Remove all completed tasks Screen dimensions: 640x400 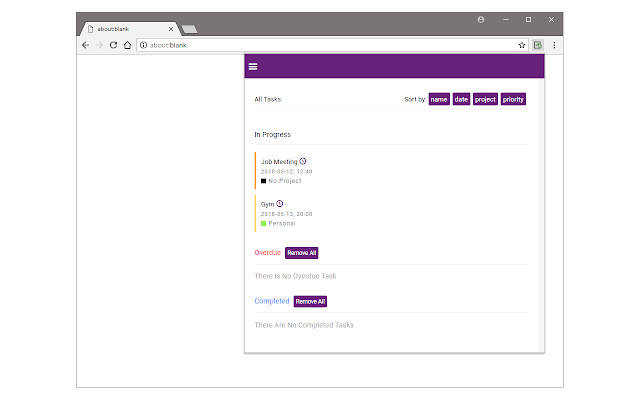pyautogui.click(x=310, y=301)
